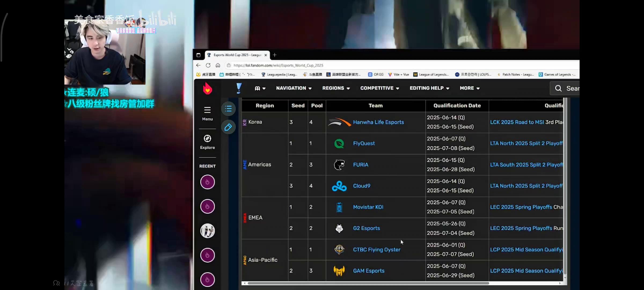The image size is (644, 290).
Task: Click the search magnifier icon
Action: click(558, 88)
